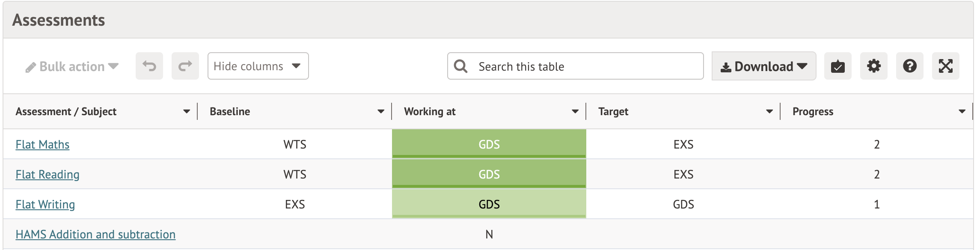Image resolution: width=980 pixels, height=250 pixels.
Task: Click the search magnifier icon
Action: 460,66
